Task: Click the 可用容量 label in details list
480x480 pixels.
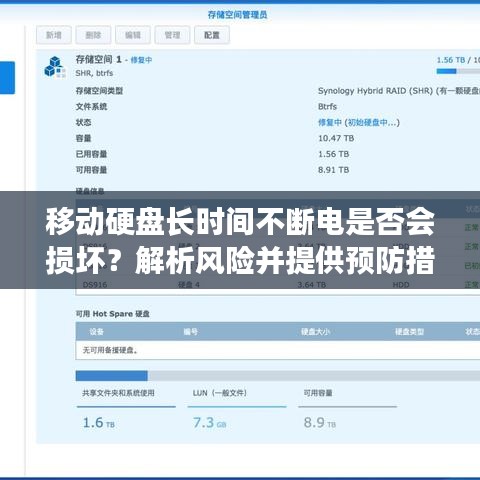Action: [91, 170]
